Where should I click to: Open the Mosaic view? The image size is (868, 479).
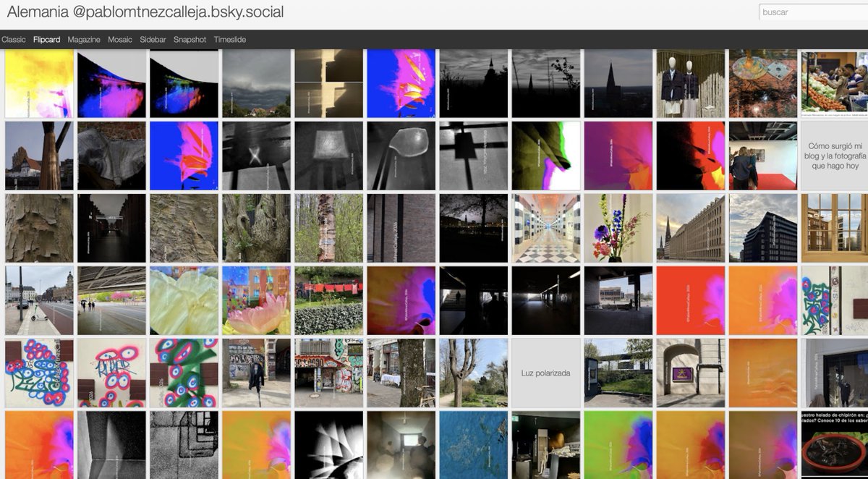pos(120,40)
